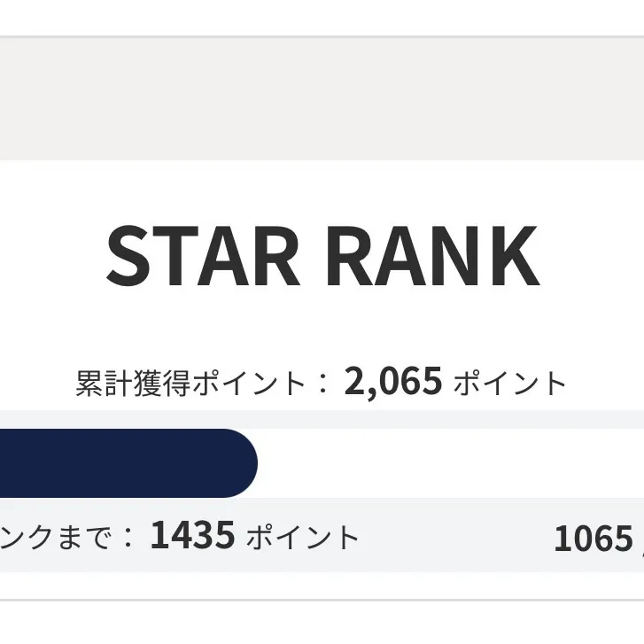Click the white strip above the gray banner

click(322, 18)
